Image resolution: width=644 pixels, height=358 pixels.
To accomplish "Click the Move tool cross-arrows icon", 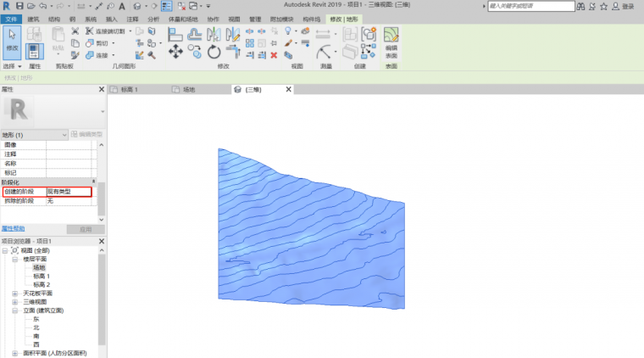I will (175, 53).
